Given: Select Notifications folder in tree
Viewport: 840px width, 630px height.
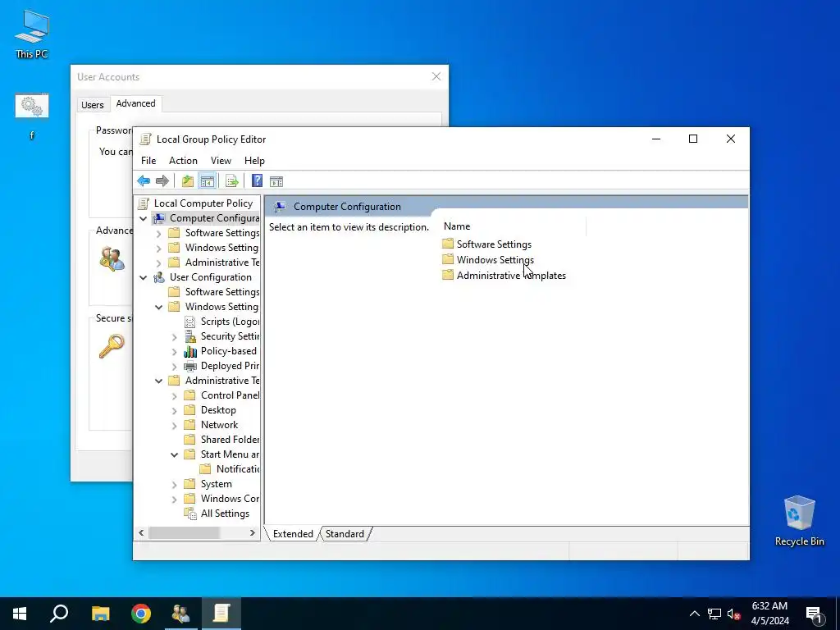Looking at the screenshot, I should 238,468.
